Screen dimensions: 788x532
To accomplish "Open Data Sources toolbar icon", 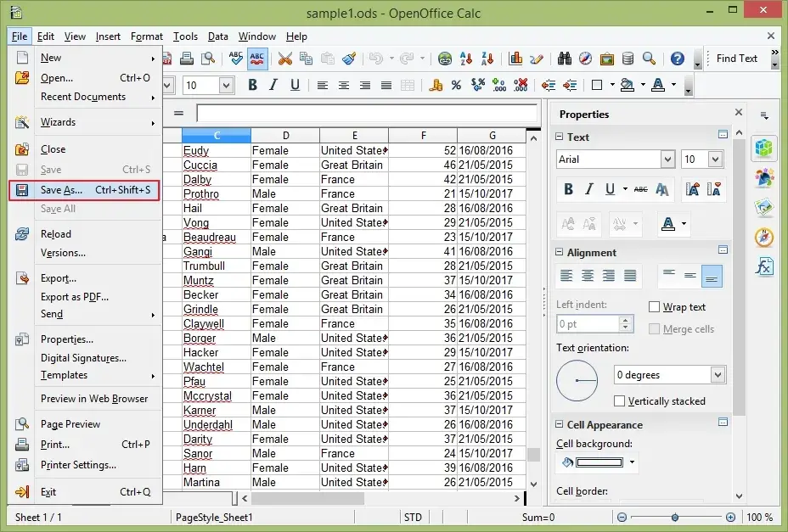I will 628,59.
